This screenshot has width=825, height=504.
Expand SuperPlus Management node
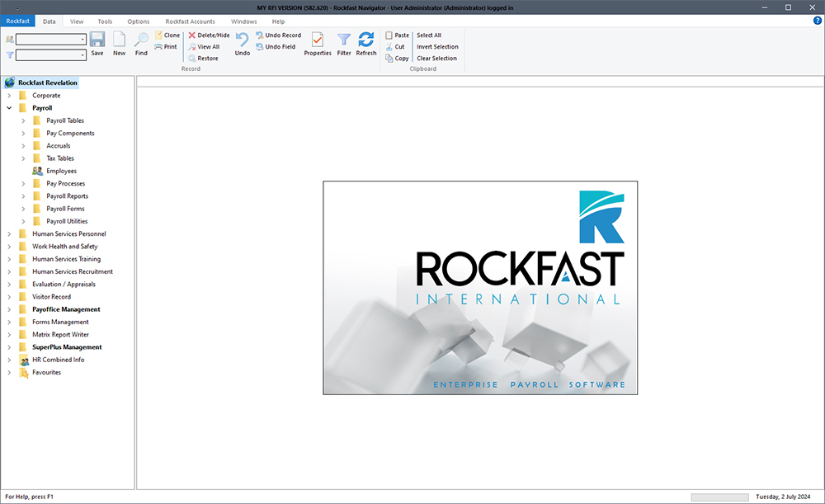pyautogui.click(x=9, y=347)
